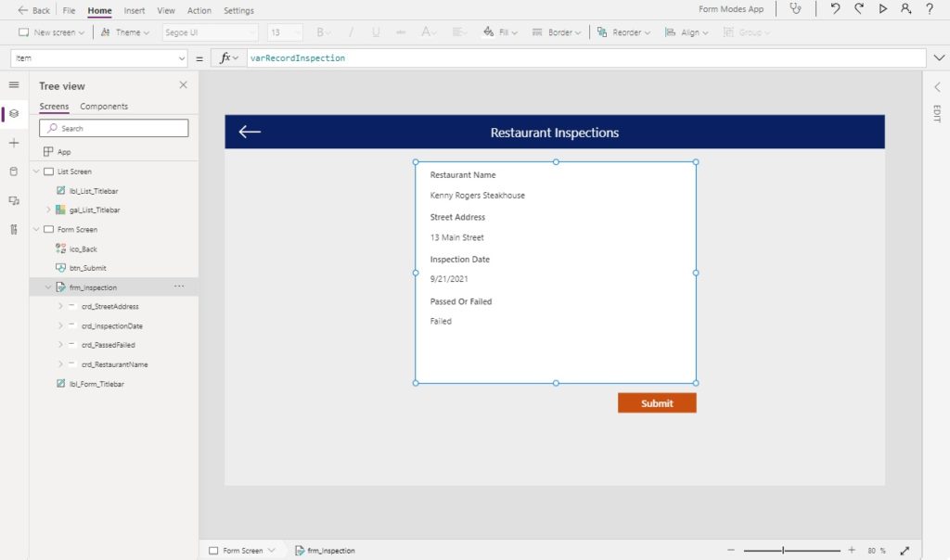Open the App checker stethoscope icon
Viewport: 950px width, 560px height.
click(x=795, y=8)
